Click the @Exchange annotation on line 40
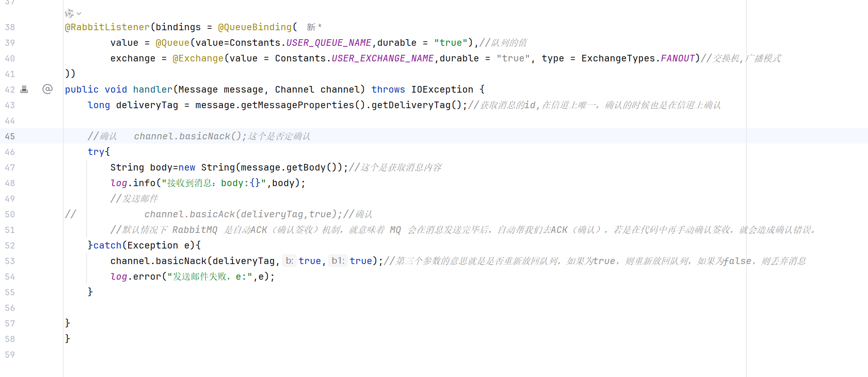Viewport: 868px width, 377px height. click(x=198, y=58)
